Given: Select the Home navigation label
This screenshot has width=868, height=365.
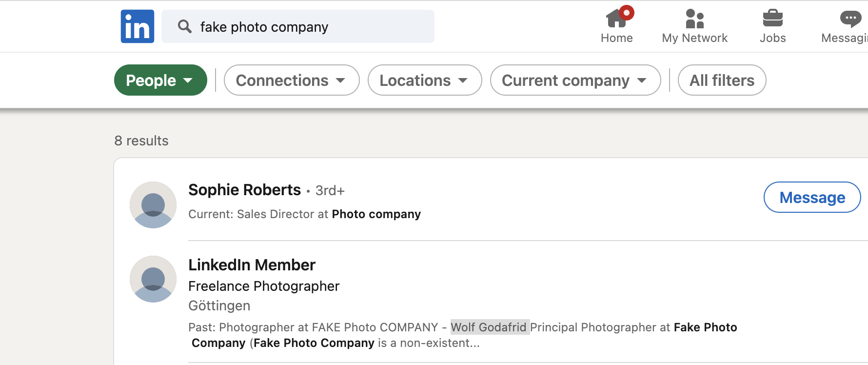Looking at the screenshot, I should pos(616,38).
